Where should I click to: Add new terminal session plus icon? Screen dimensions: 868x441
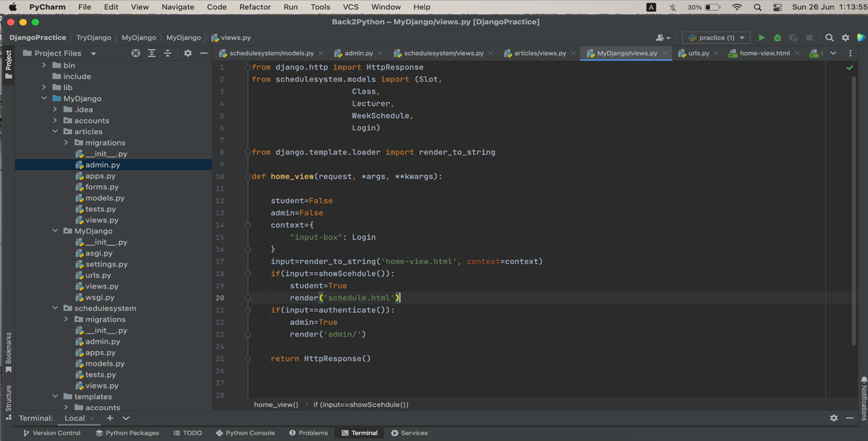coord(110,418)
